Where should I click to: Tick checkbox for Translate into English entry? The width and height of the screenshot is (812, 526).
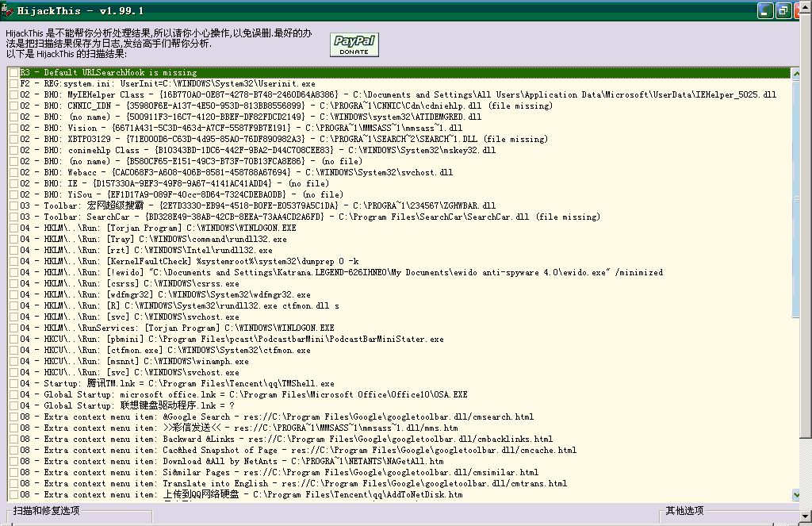14,484
